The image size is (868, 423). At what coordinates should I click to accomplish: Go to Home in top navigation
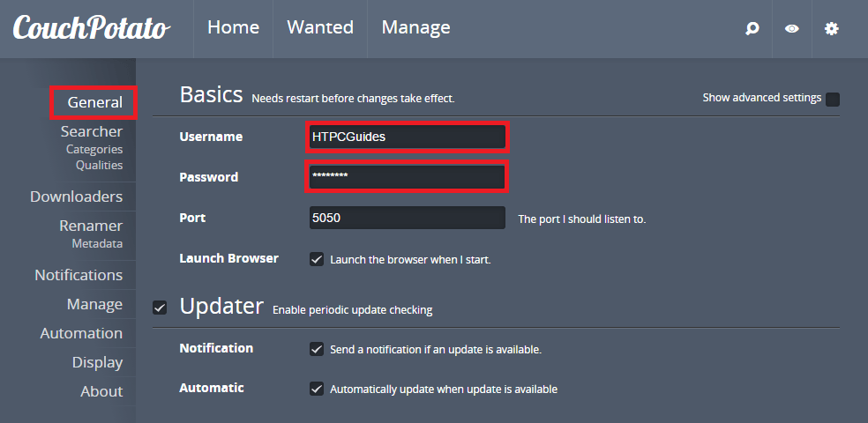pyautogui.click(x=233, y=27)
